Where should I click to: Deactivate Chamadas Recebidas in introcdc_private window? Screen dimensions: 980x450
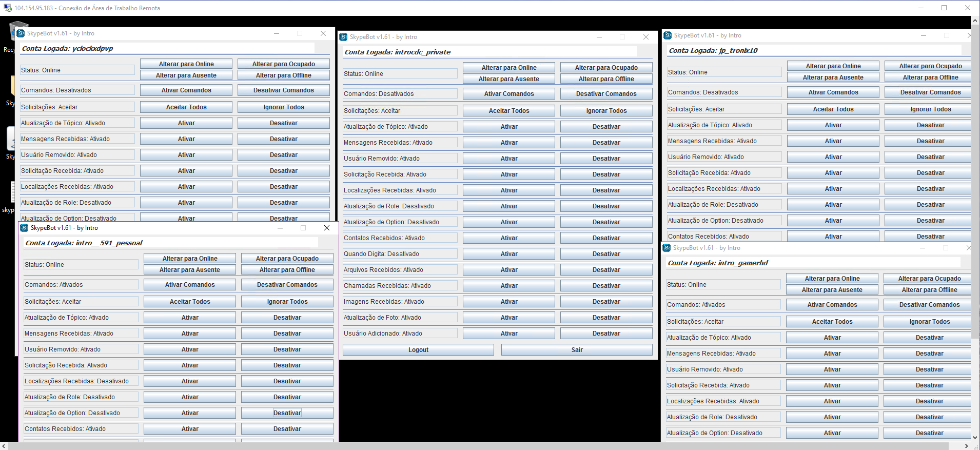pos(606,286)
